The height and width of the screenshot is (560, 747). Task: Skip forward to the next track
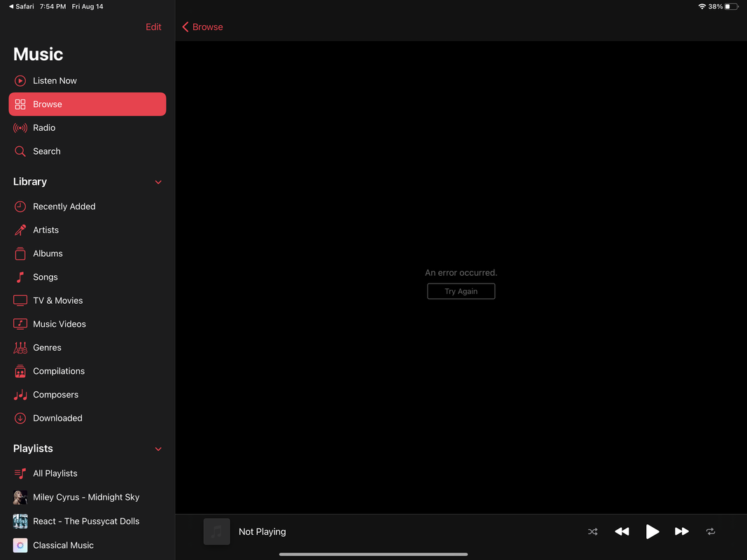(682, 531)
